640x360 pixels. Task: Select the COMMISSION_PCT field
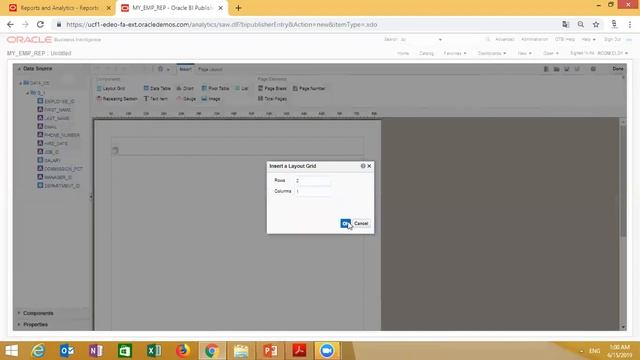click(60, 169)
